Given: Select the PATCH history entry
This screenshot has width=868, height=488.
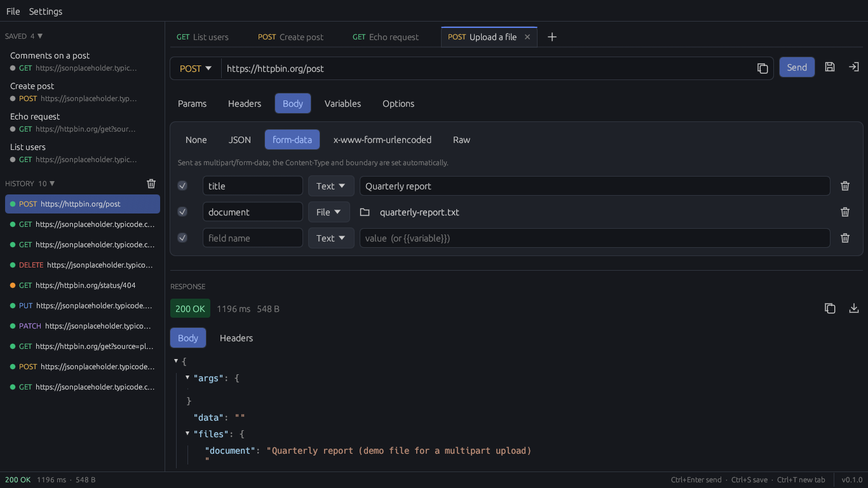Looking at the screenshot, I should click(83, 326).
